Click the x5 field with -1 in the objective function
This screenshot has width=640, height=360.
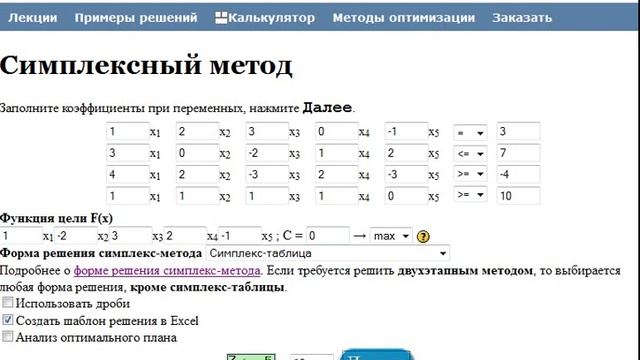click(x=240, y=236)
